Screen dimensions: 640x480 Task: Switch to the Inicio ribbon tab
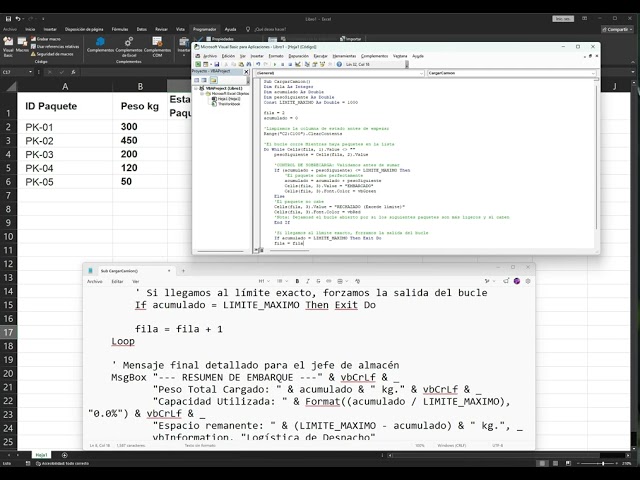tap(30, 29)
